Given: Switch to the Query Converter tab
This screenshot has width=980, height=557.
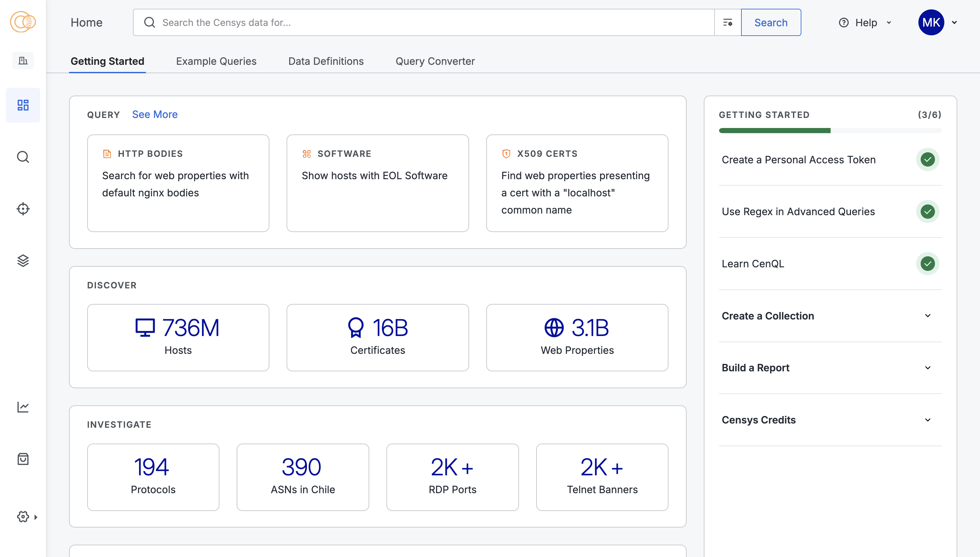Looking at the screenshot, I should point(435,61).
